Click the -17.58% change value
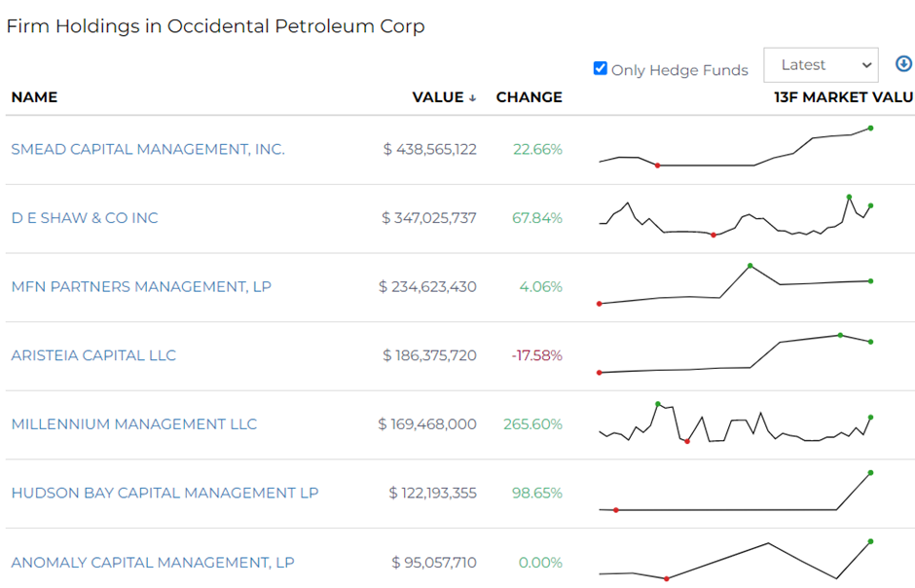 coord(537,355)
